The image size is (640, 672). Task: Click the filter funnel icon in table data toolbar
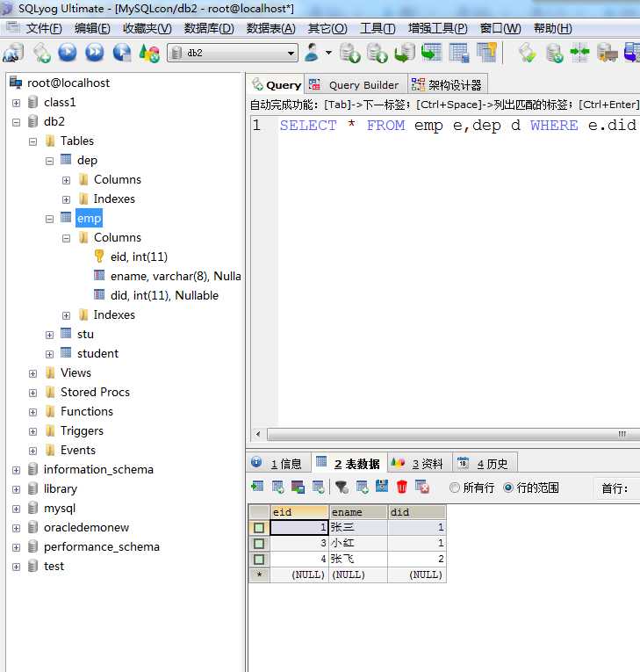point(342,488)
